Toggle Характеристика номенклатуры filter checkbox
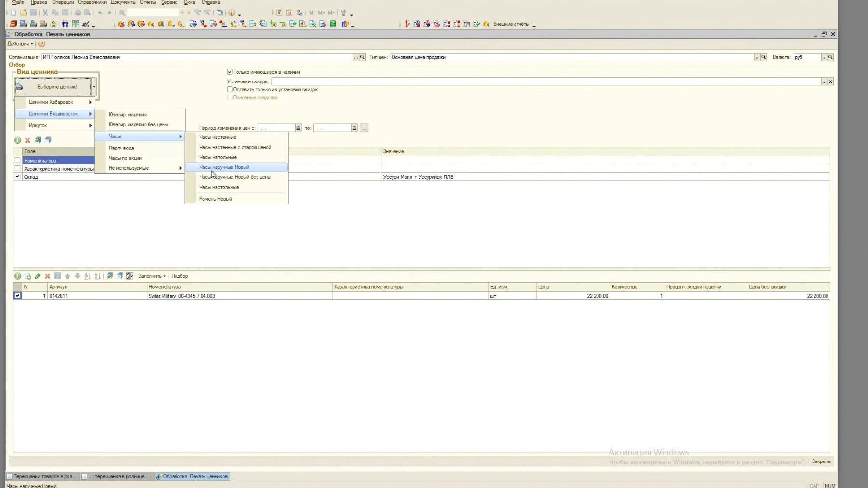This screenshot has height=488, width=868. click(18, 169)
